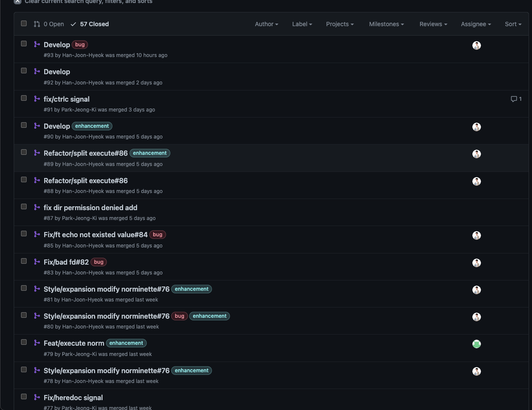Tick checkbox for Fix/heredoc signal pull request
This screenshot has height=410, width=532.
[24, 397]
